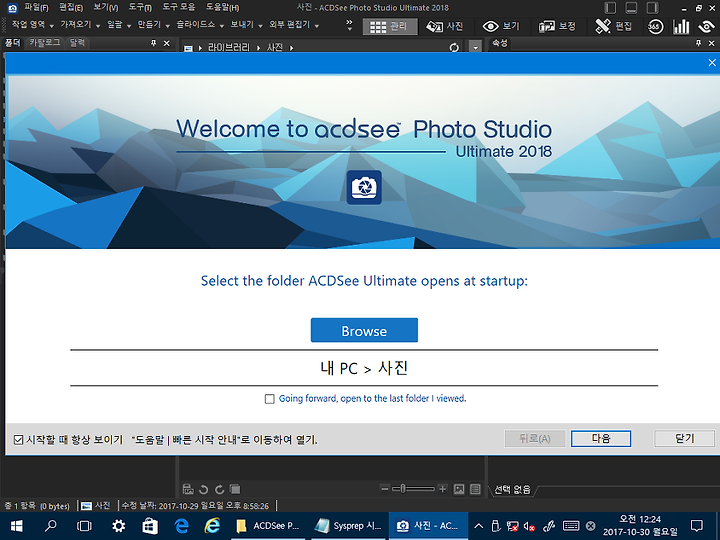Switch to details list view icon
The image size is (720, 540).
click(x=475, y=489)
